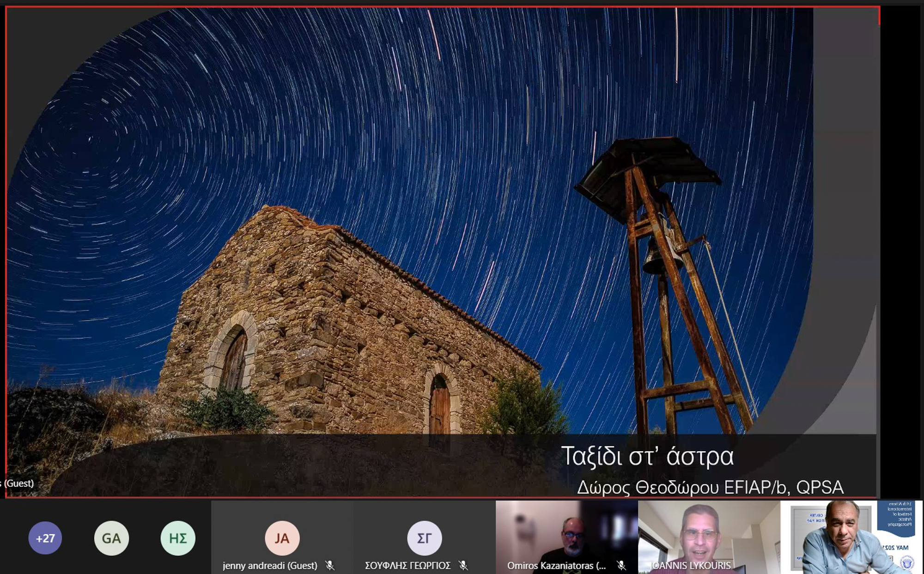The image size is (924, 574).
Task: Click the 'IOANNIS LYKOURIS' name label
Action: point(691,565)
